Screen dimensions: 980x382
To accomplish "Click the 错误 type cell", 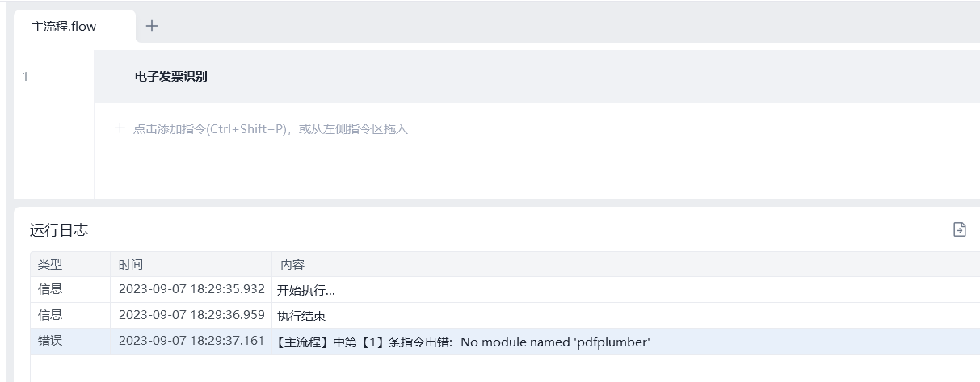I will pyautogui.click(x=50, y=341).
